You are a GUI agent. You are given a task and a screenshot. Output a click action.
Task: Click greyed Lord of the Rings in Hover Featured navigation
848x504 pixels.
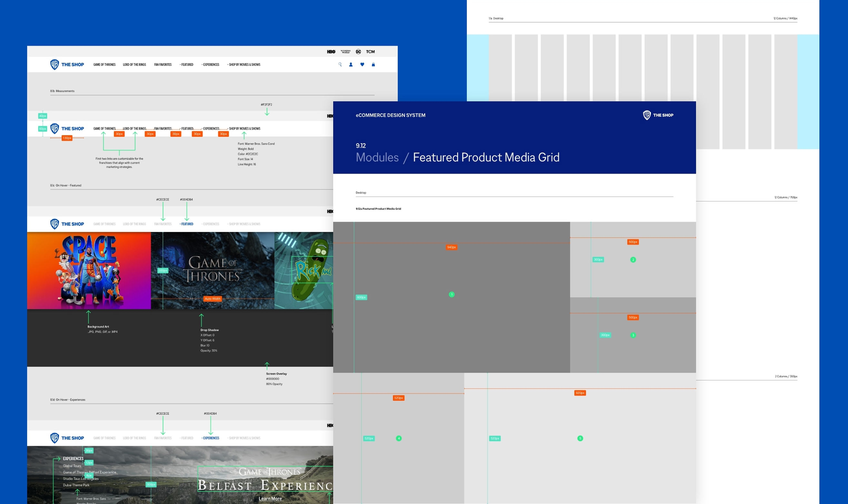134,224
